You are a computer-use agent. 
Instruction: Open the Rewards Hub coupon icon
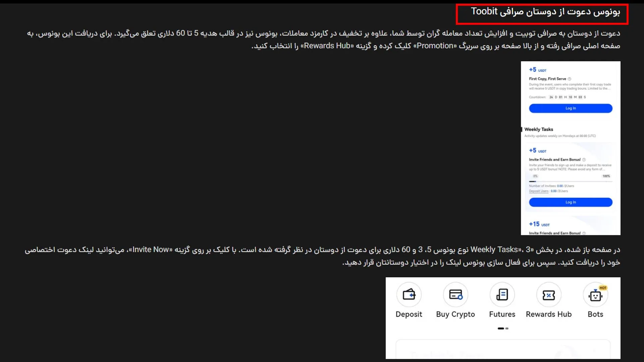(549, 295)
